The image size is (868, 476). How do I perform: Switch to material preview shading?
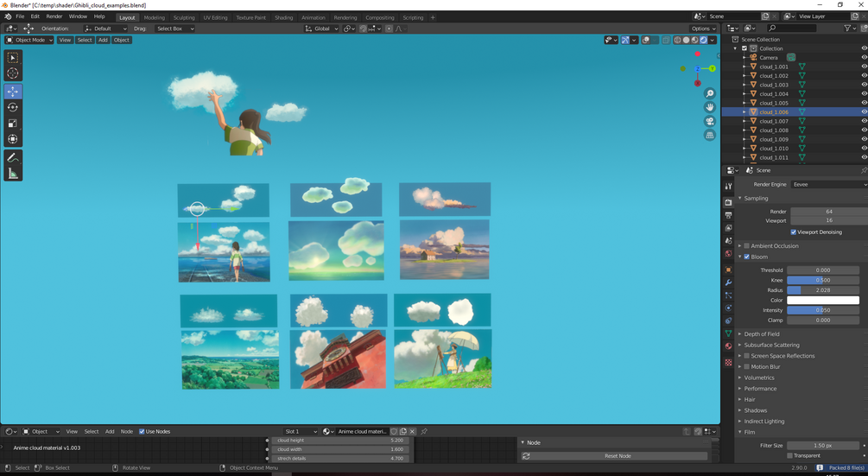(x=694, y=40)
